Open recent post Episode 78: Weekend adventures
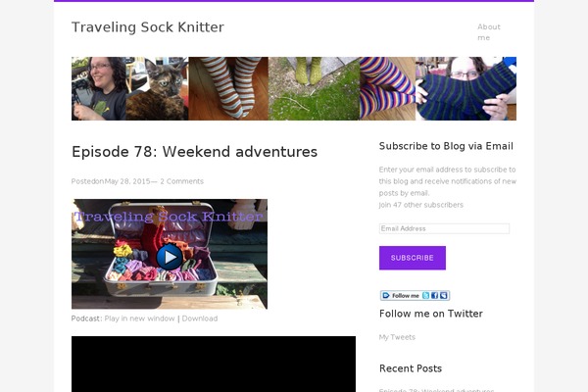The image size is (588, 392). pyautogui.click(x=436, y=389)
